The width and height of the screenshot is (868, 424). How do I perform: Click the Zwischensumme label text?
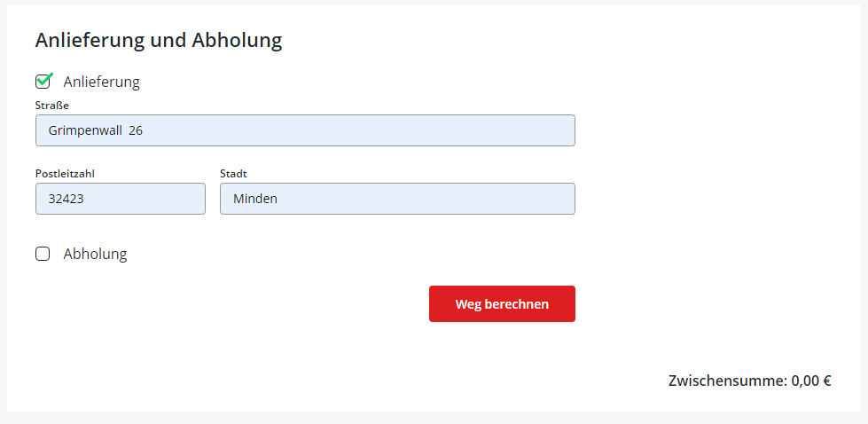727,381
